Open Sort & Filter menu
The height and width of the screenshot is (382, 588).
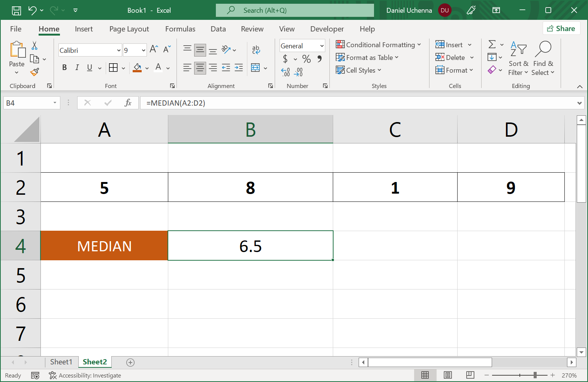click(519, 59)
